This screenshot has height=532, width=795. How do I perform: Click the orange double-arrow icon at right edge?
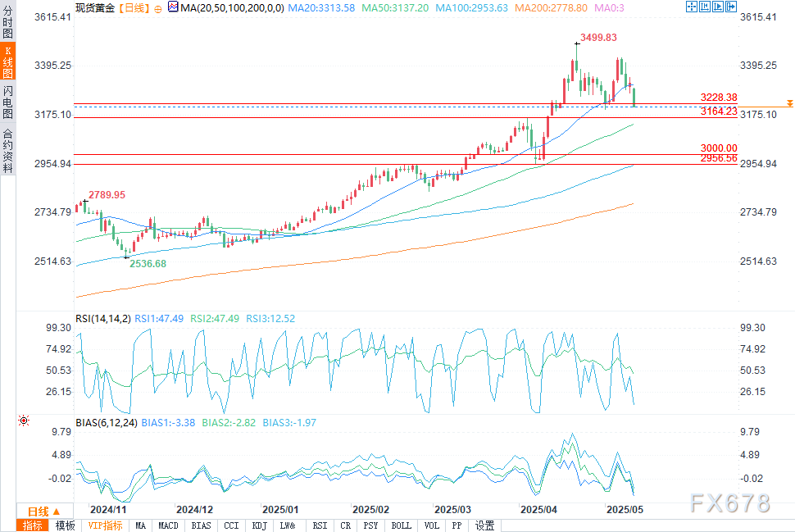[x=788, y=103]
